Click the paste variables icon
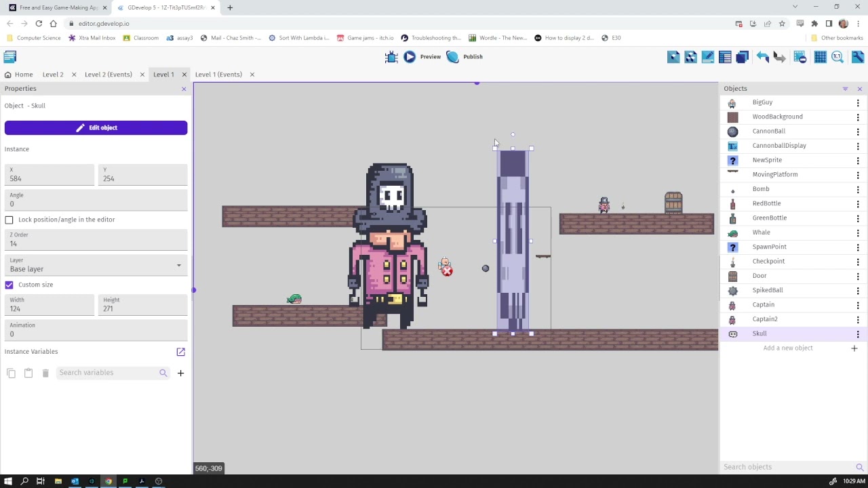The width and height of the screenshot is (868, 488). pos(28,373)
